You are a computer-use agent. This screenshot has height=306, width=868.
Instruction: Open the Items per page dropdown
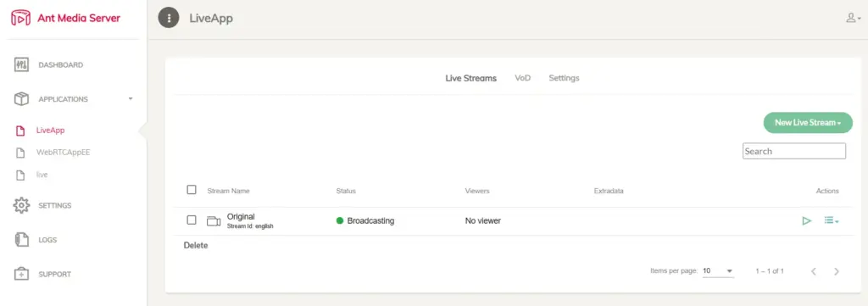718,271
